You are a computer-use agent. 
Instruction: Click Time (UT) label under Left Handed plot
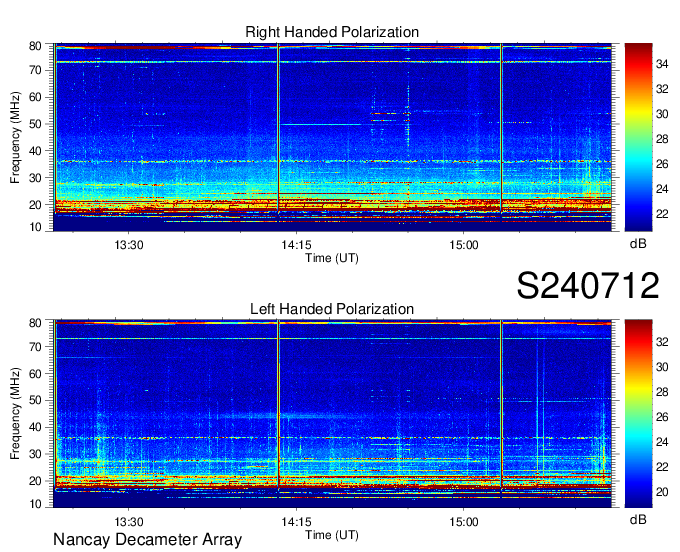[332, 535]
